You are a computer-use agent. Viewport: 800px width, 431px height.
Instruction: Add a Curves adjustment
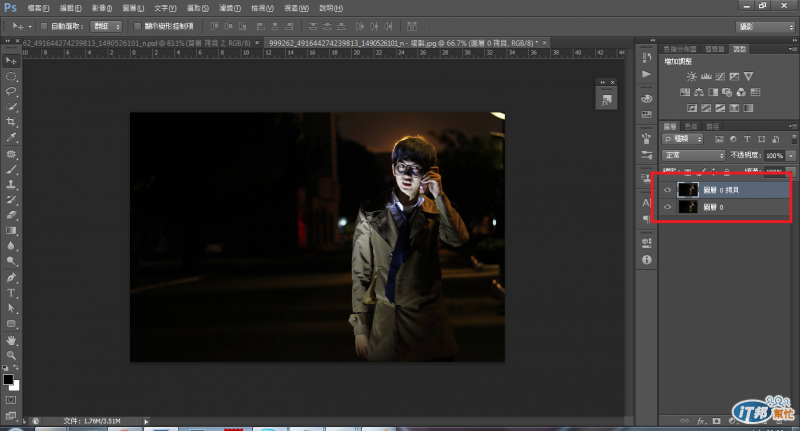720,77
